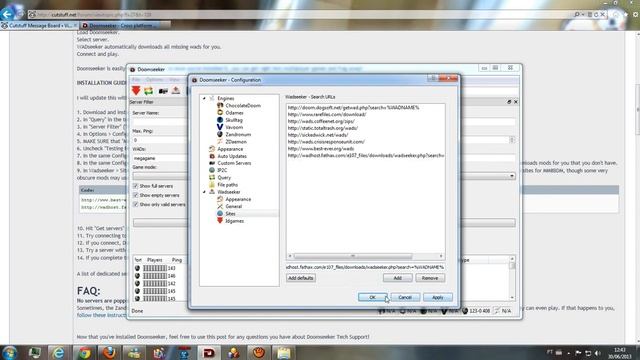
Task: Open IP2C settings page
Action: 222,170
